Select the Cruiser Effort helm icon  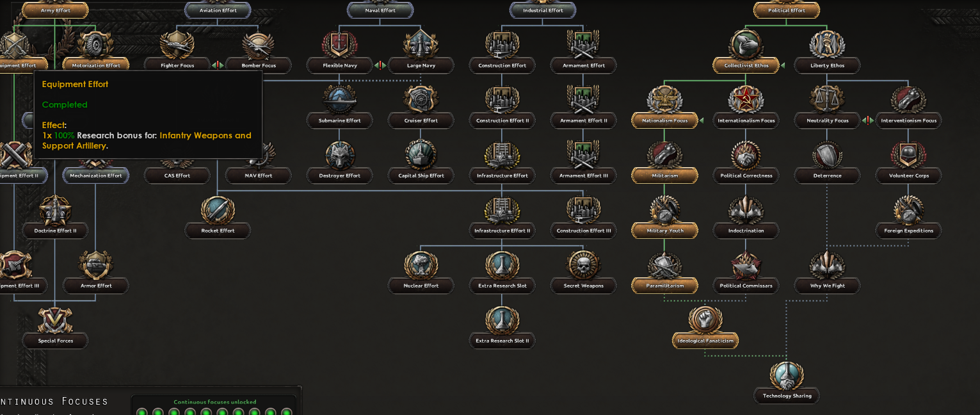(421, 101)
